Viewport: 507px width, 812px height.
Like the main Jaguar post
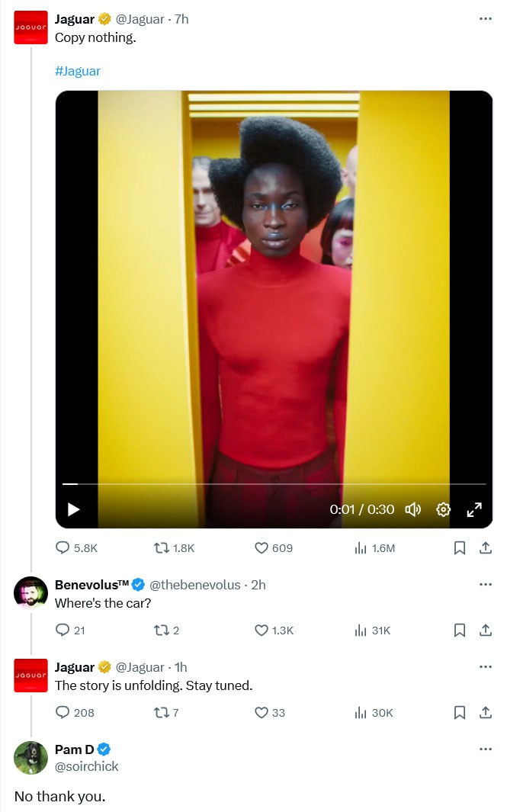coord(274,548)
